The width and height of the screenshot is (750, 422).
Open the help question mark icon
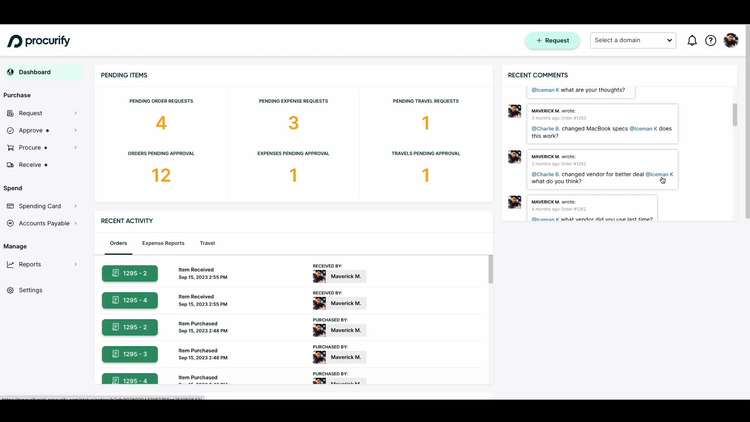click(711, 41)
